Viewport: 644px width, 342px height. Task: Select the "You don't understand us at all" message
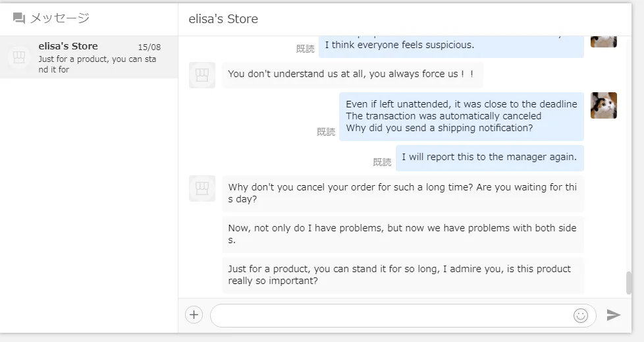(x=352, y=74)
